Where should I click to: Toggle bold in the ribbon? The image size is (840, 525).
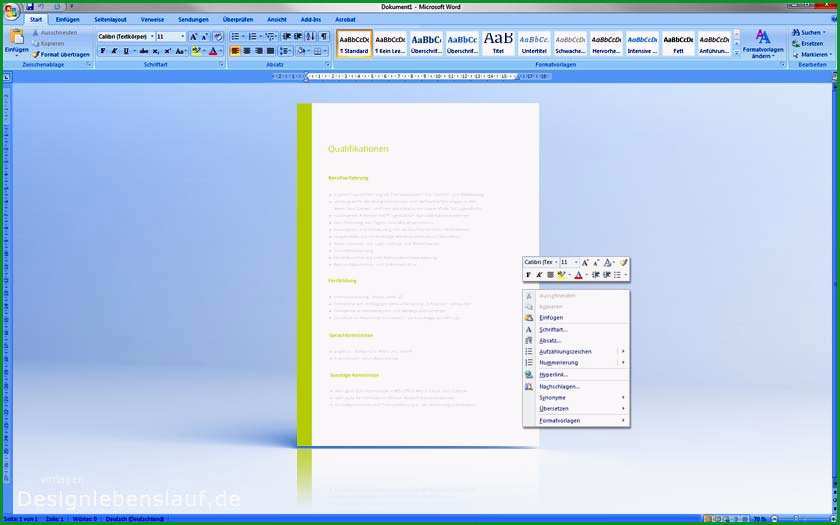click(103, 51)
